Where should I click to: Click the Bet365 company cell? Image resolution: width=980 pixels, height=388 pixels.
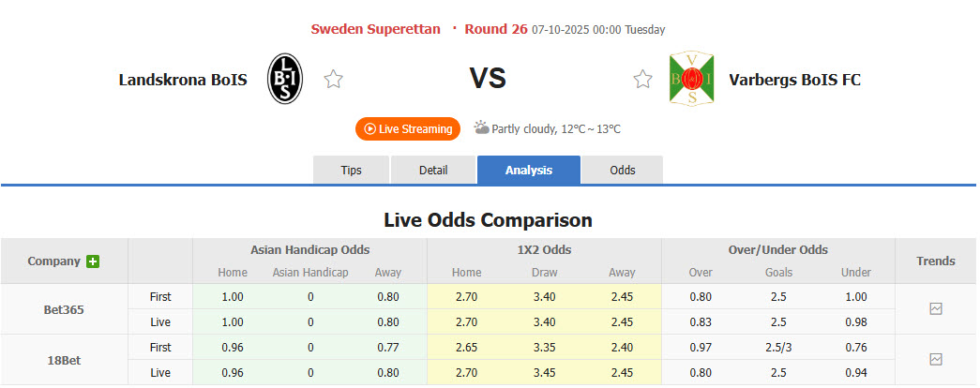click(x=64, y=308)
